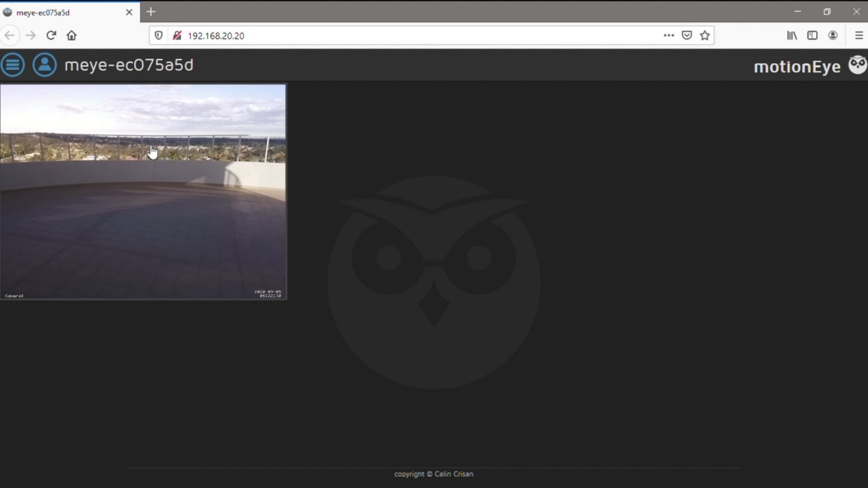Viewport: 868px width, 488px height.
Task: Click the motionEye owl logo
Action: pyautogui.click(x=857, y=64)
